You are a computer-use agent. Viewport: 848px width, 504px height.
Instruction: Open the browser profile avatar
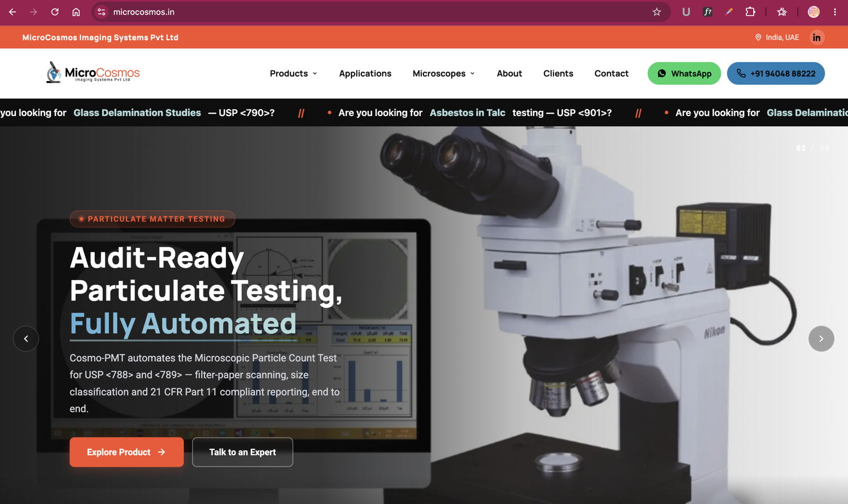[x=814, y=12]
